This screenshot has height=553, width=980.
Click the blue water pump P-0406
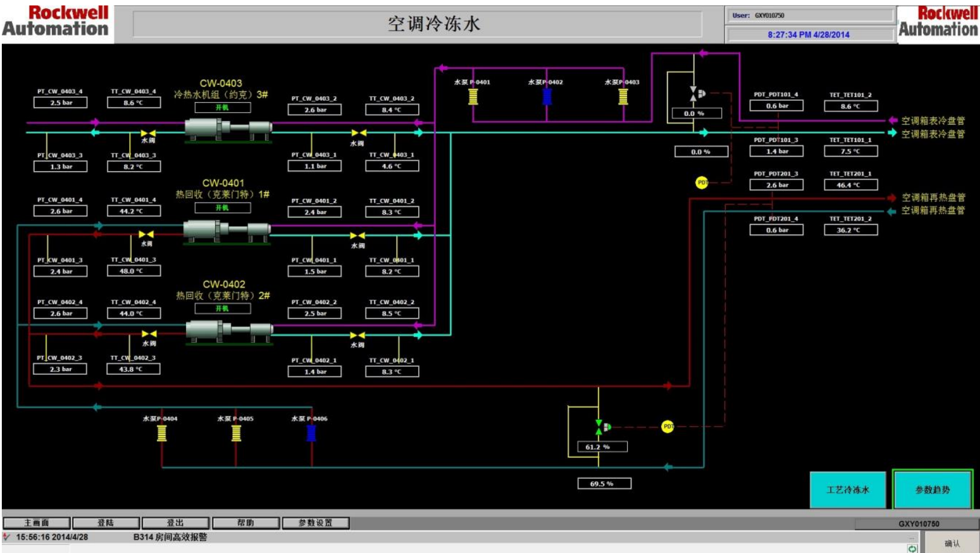click(311, 433)
